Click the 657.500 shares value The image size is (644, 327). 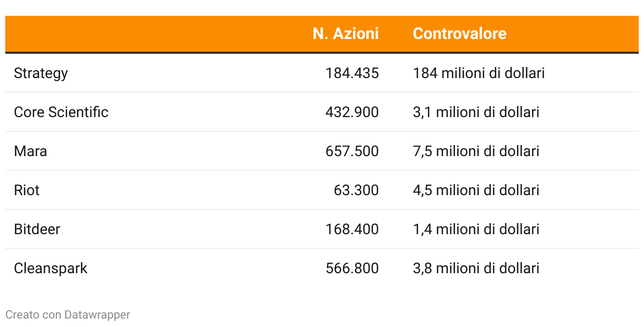352,151
